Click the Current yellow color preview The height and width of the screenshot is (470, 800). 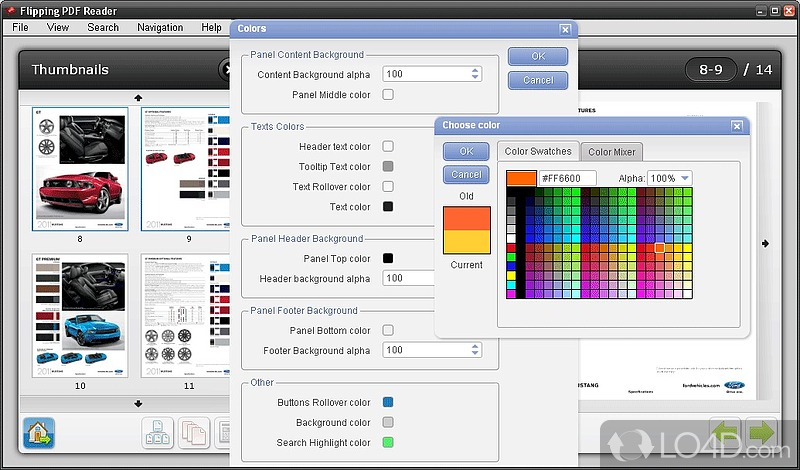[x=467, y=242]
